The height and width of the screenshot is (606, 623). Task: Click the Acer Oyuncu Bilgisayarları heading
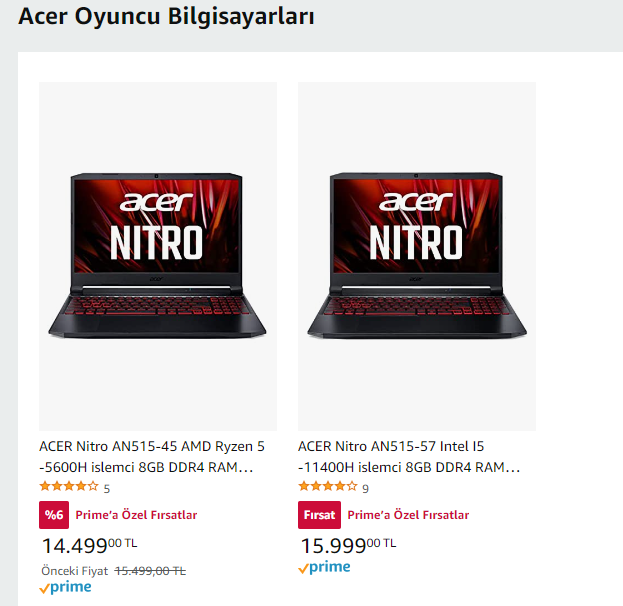166,17
